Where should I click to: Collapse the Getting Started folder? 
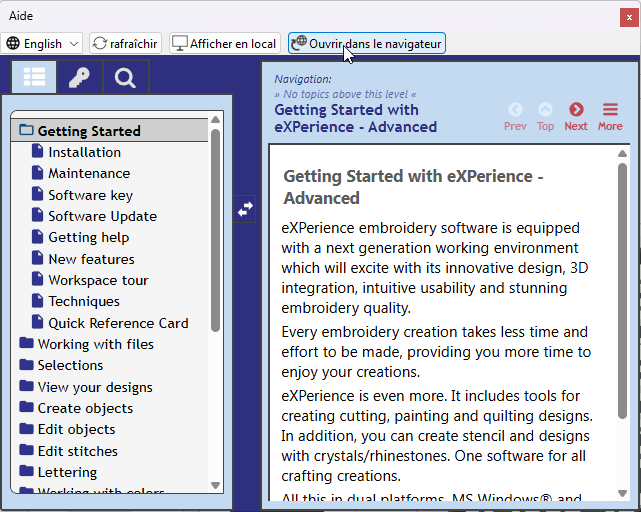tap(27, 131)
